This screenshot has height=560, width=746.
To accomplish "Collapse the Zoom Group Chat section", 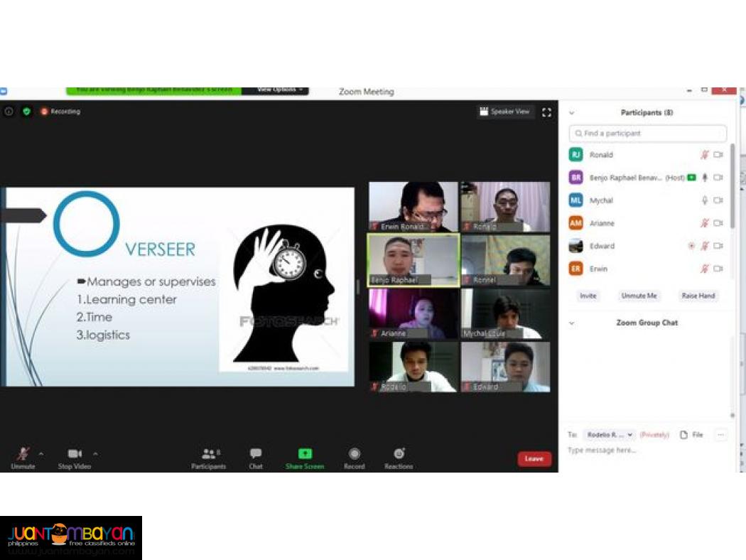I will [571, 322].
